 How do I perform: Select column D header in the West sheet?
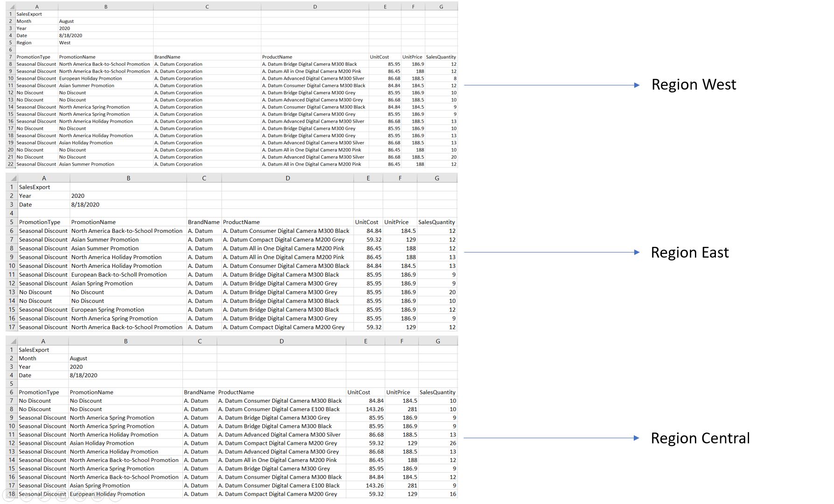tap(315, 7)
